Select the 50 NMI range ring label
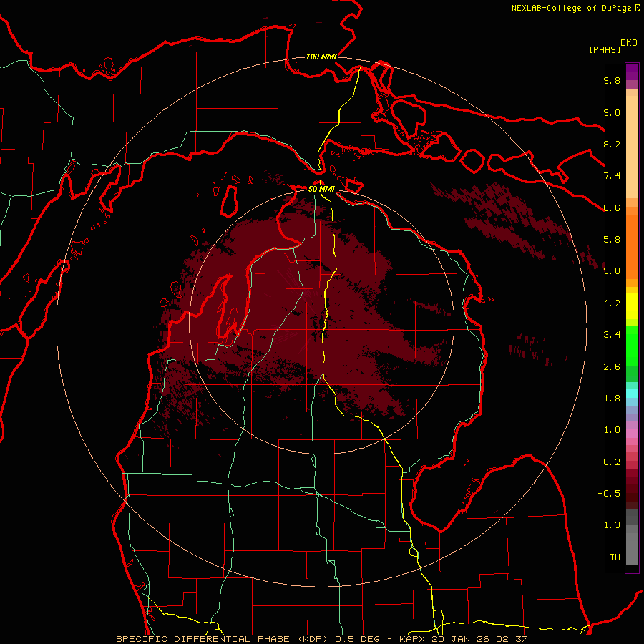This screenshot has height=644, width=644. [x=321, y=189]
